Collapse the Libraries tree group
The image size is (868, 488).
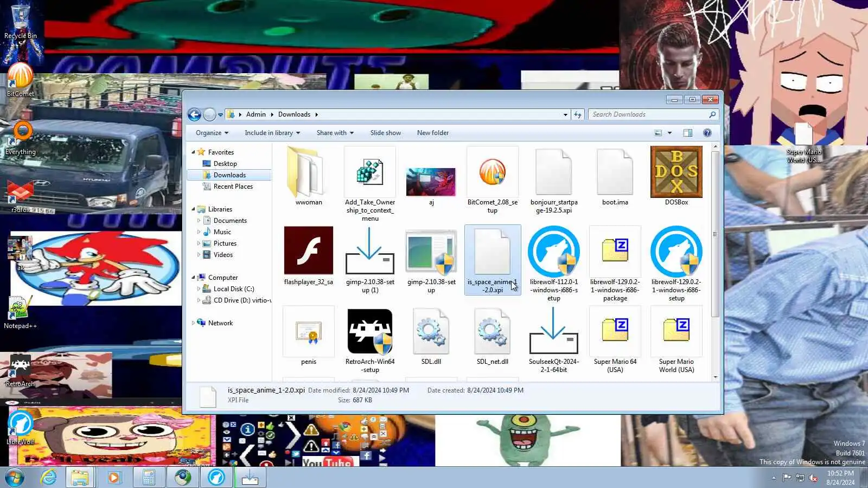coord(193,209)
